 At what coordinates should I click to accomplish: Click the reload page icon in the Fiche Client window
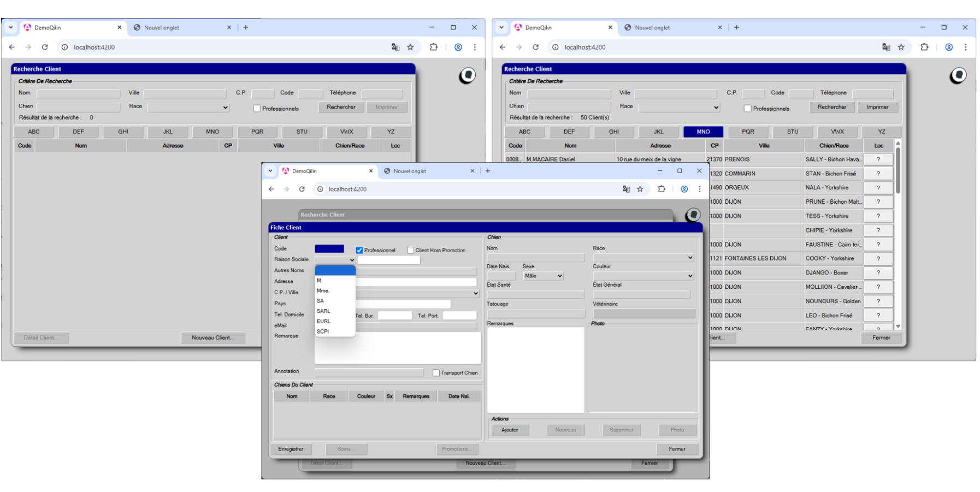[x=302, y=188]
